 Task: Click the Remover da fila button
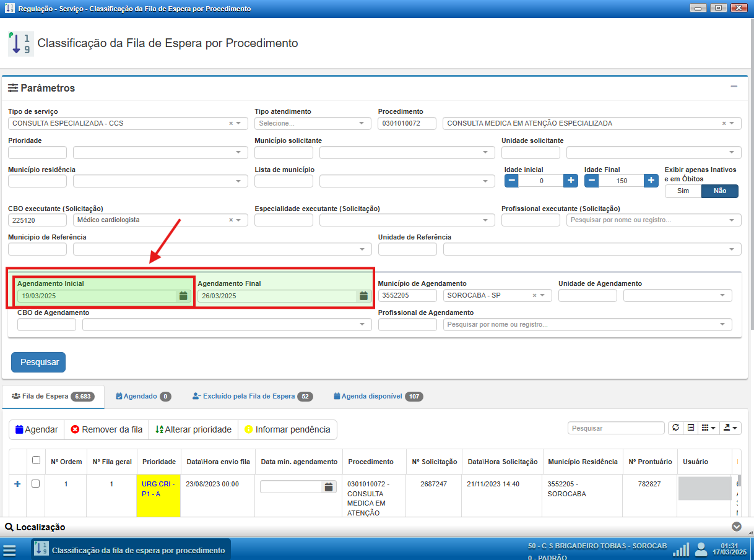click(x=106, y=429)
